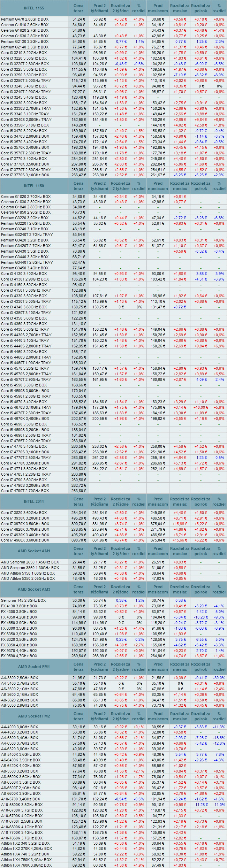Click the INTEL 2011 section header

click(x=34, y=501)
